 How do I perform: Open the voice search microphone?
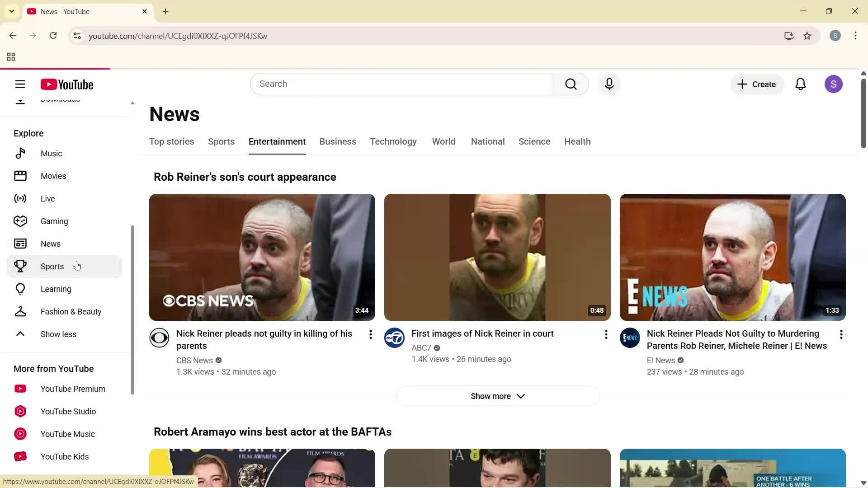(x=609, y=84)
